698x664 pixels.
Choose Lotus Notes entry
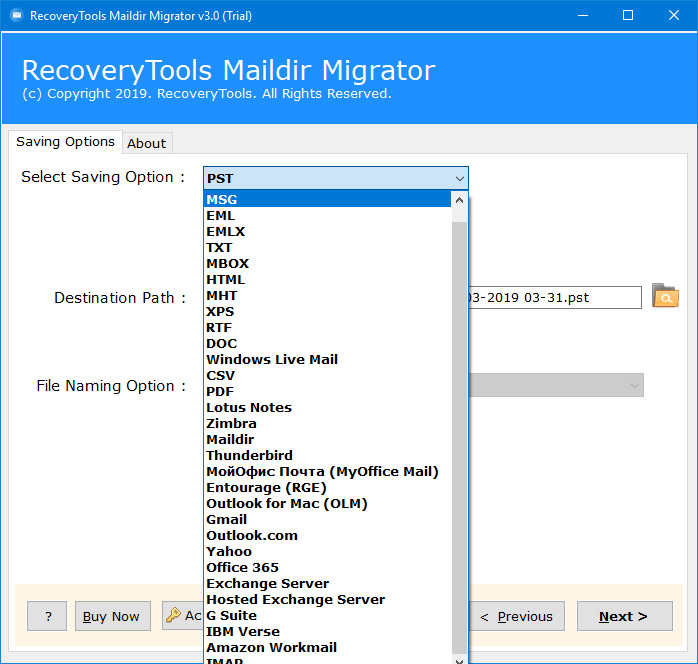click(x=328, y=408)
